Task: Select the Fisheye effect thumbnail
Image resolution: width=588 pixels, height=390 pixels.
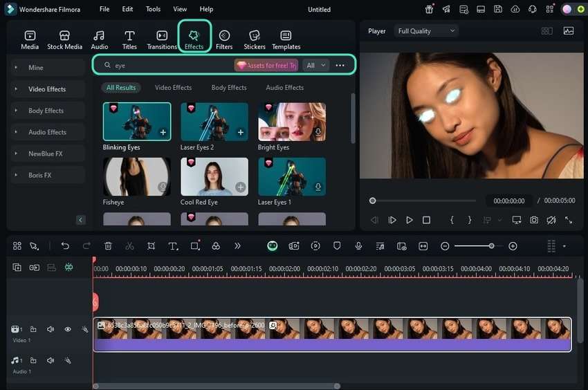Action: (137, 177)
